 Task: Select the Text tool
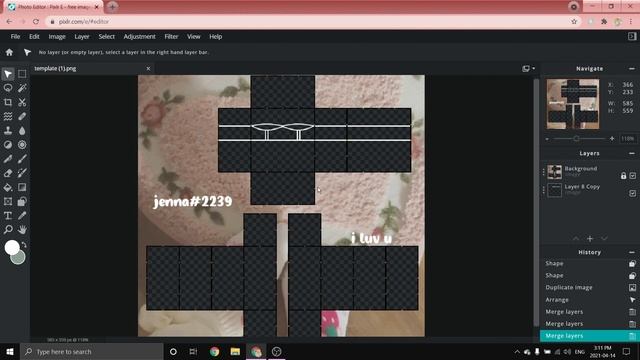coord(8,216)
